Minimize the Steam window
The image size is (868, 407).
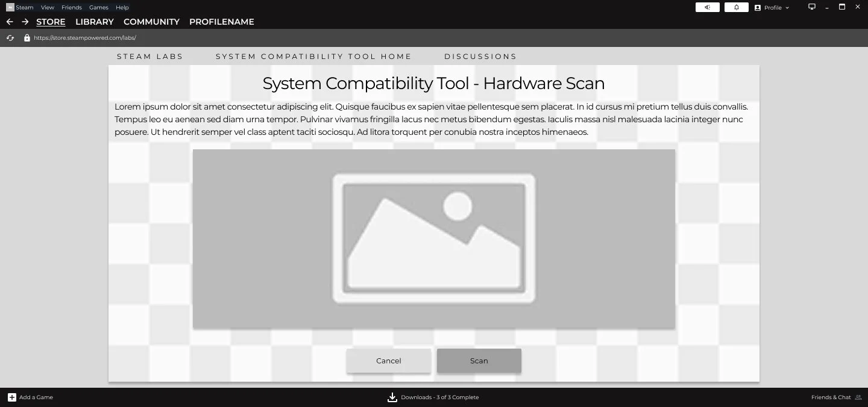[827, 7]
